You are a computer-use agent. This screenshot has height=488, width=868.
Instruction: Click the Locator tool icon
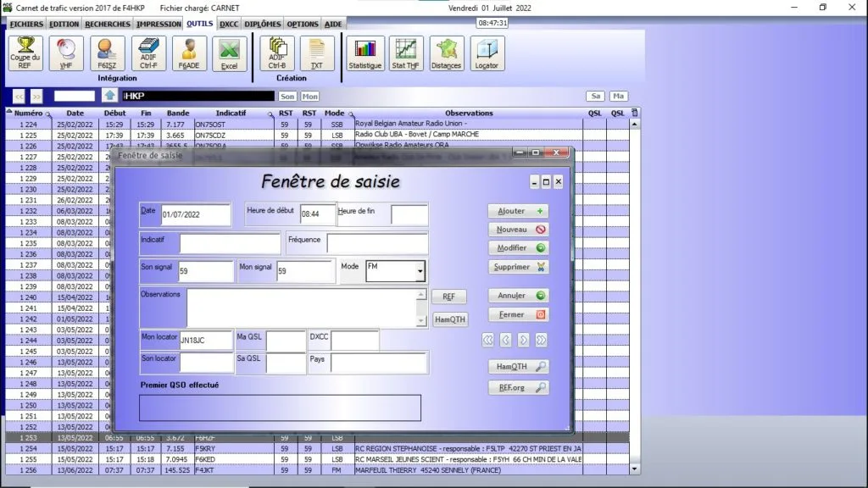[487, 53]
